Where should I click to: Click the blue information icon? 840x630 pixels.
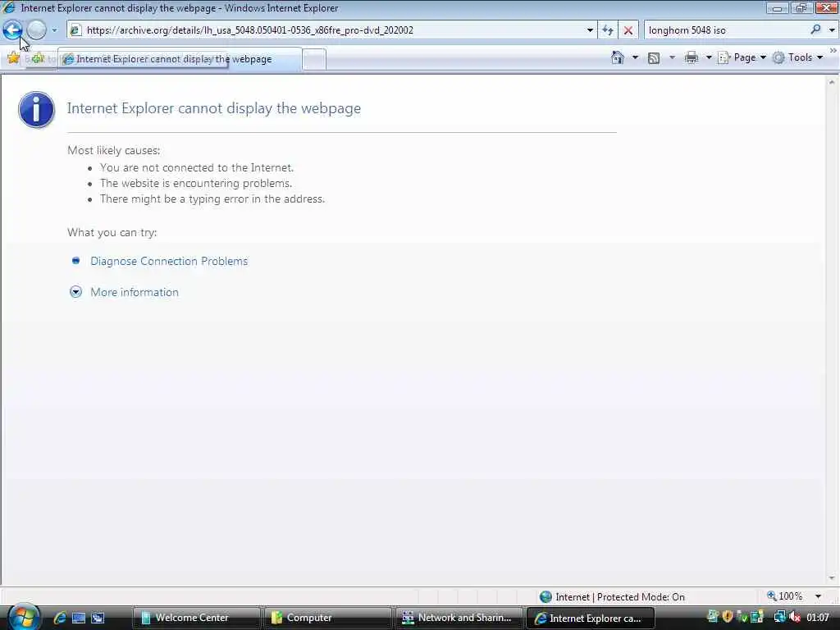(x=36, y=109)
